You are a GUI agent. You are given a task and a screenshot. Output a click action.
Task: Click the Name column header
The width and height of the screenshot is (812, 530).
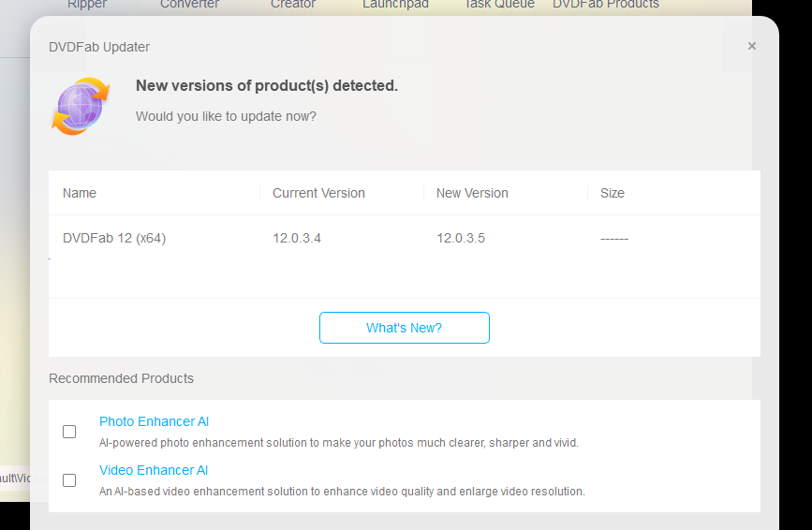pos(80,193)
